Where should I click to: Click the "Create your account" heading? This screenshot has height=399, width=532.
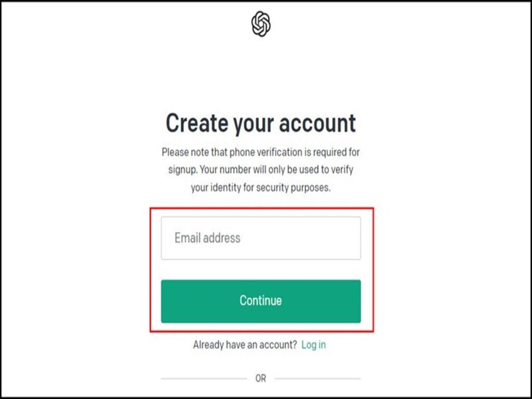tap(261, 124)
